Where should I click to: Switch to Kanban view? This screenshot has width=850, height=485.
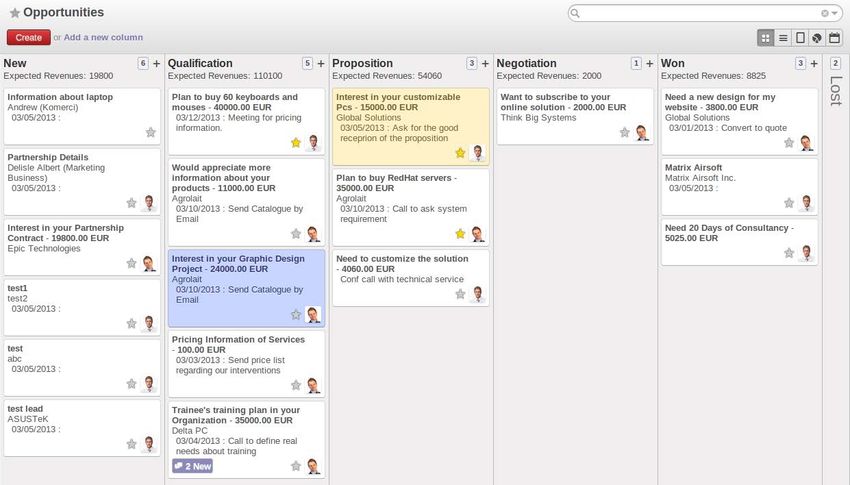765,38
